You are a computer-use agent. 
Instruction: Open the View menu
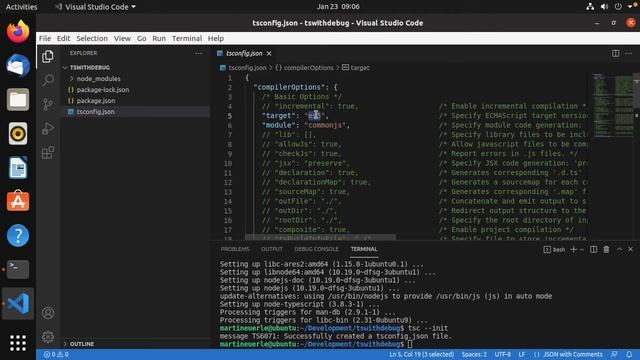coord(122,38)
